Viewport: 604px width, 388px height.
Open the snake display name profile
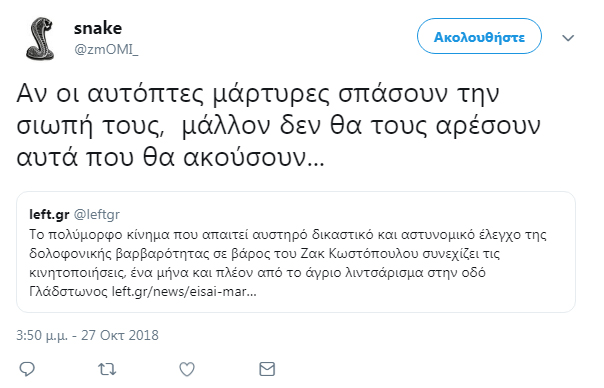pos(98,28)
